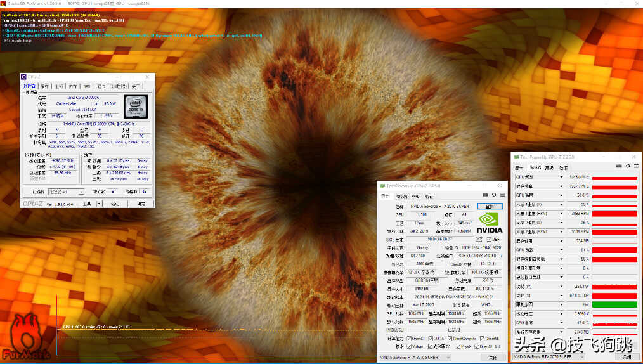Click the Coffee Lake code name value
Viewport: 643px width, 364px height.
point(67,104)
